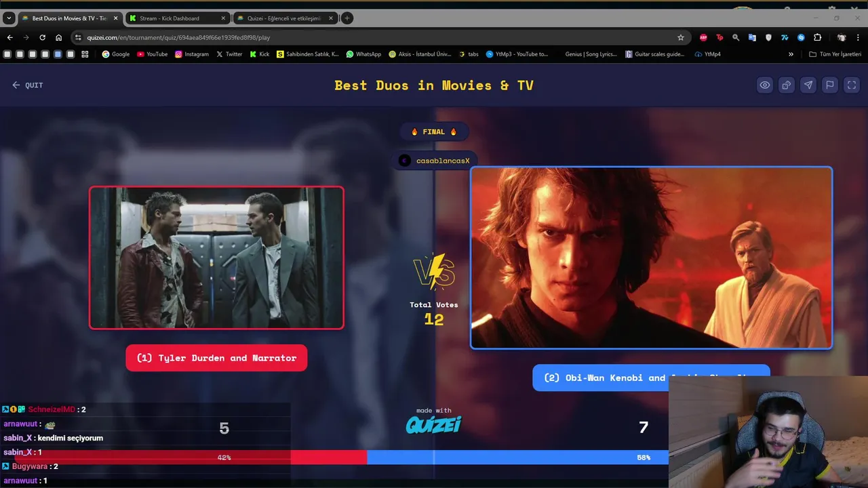The width and height of the screenshot is (868, 488).
Task: Open the ABP adblock extension
Action: [x=703, y=37]
